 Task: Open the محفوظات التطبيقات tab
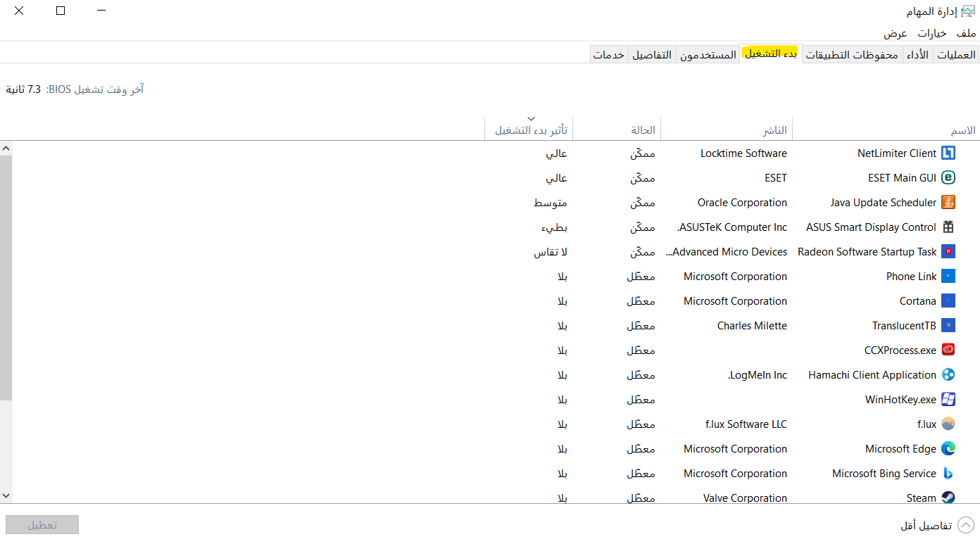tap(852, 55)
